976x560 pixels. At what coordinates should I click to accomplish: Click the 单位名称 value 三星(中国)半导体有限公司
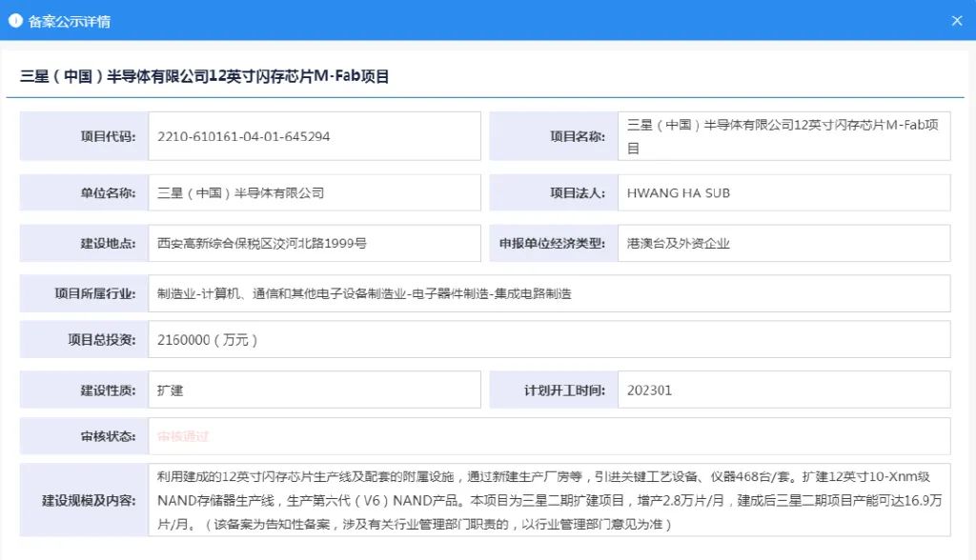[x=240, y=193]
